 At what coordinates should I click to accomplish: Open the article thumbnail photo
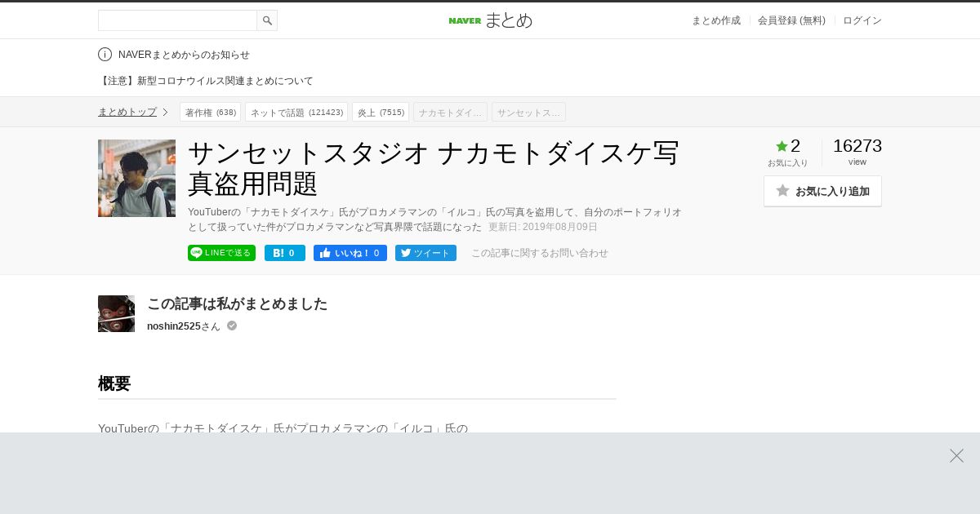pyautogui.click(x=136, y=178)
